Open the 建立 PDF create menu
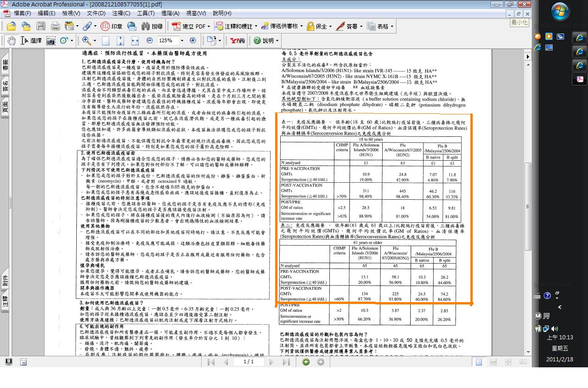588x388 pixels. (x=192, y=27)
